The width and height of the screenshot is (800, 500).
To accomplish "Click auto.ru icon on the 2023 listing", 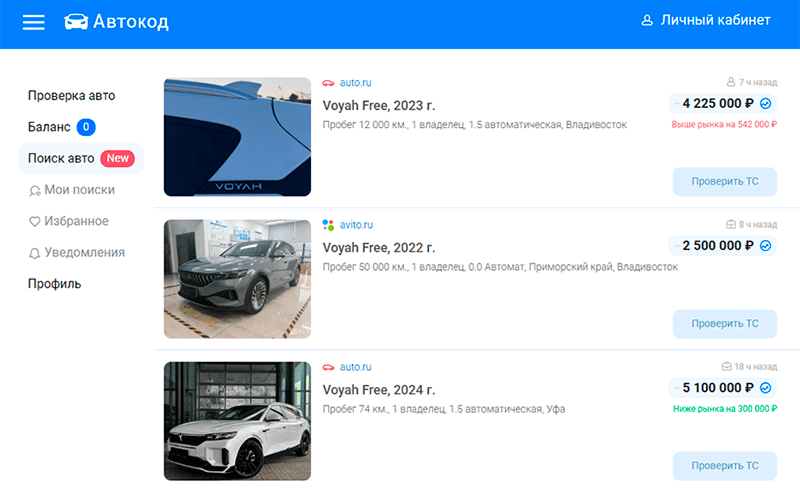I will (328, 83).
